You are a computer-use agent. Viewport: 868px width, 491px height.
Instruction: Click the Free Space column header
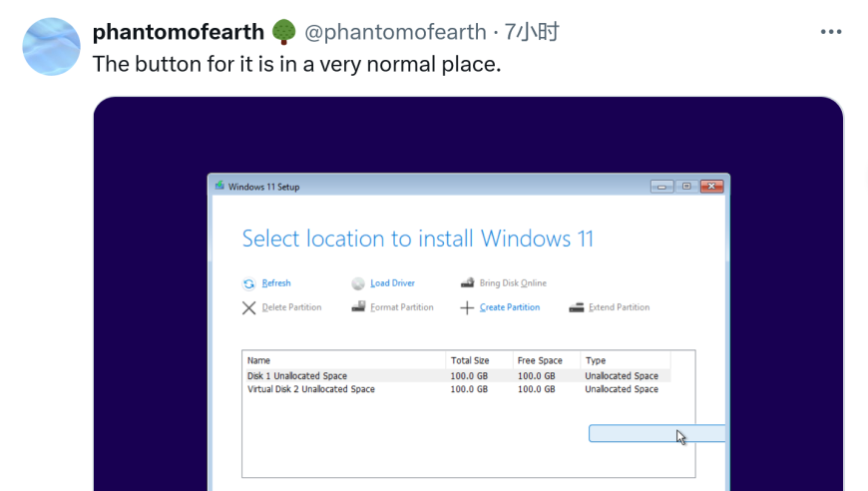[x=547, y=360]
